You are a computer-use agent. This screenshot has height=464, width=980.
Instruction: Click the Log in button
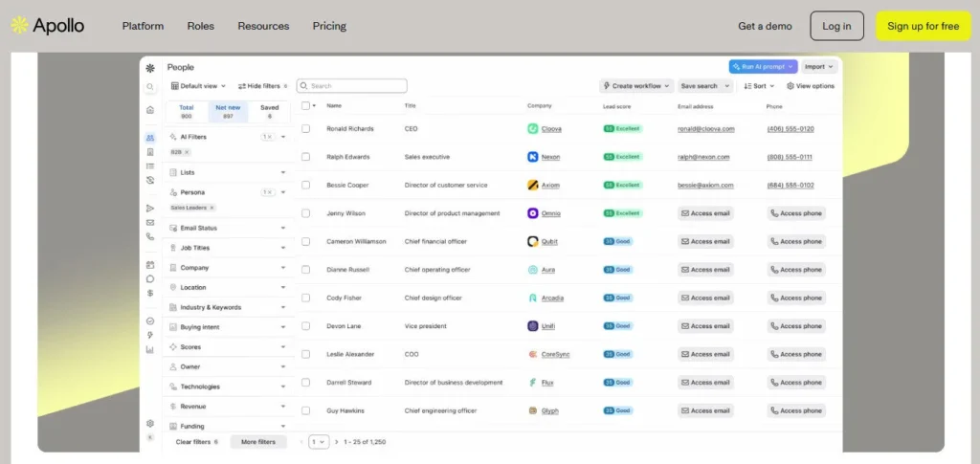836,26
